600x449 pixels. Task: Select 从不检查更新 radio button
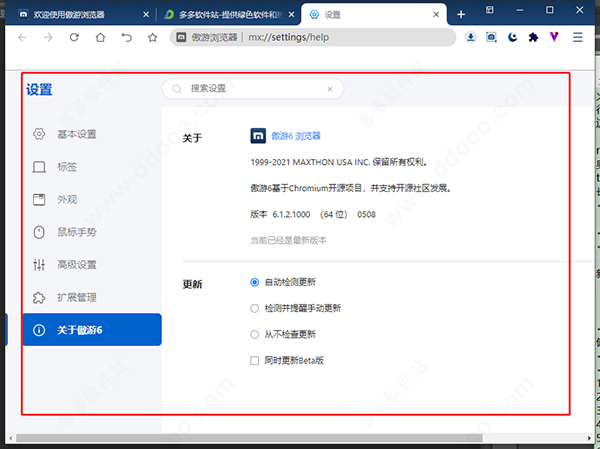tap(254, 334)
